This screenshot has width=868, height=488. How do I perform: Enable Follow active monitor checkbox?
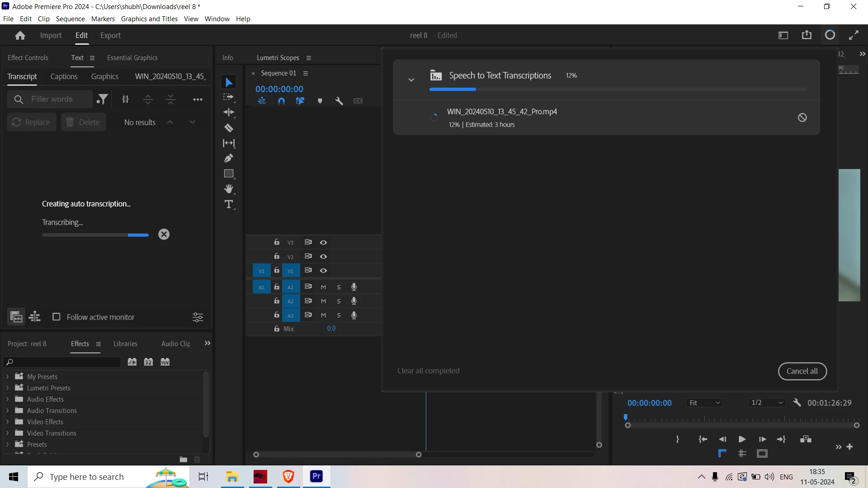coord(57,317)
